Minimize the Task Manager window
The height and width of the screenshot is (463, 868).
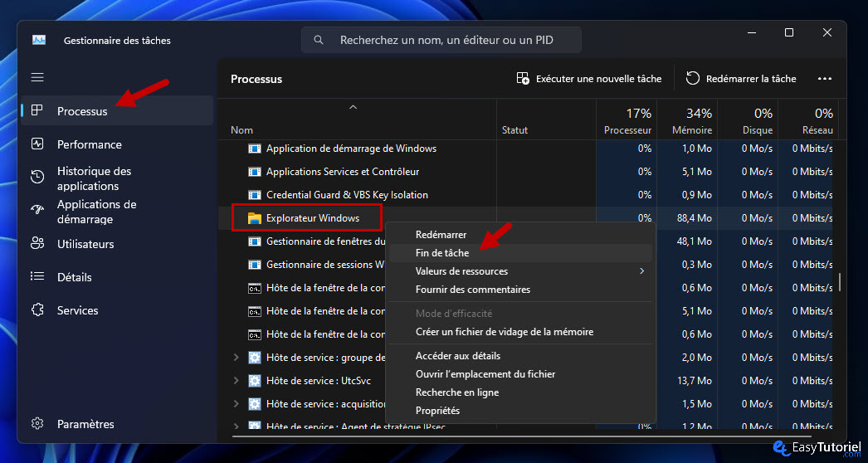pos(751,32)
